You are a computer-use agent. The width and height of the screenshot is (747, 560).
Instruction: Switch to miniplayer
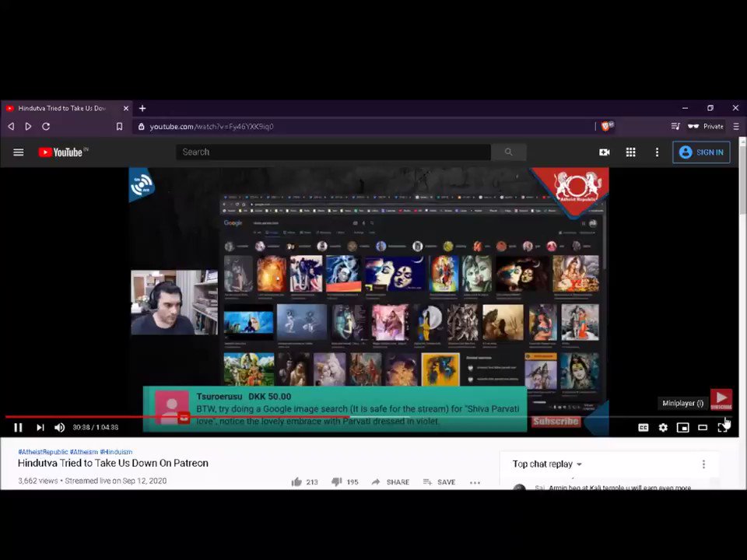point(682,428)
